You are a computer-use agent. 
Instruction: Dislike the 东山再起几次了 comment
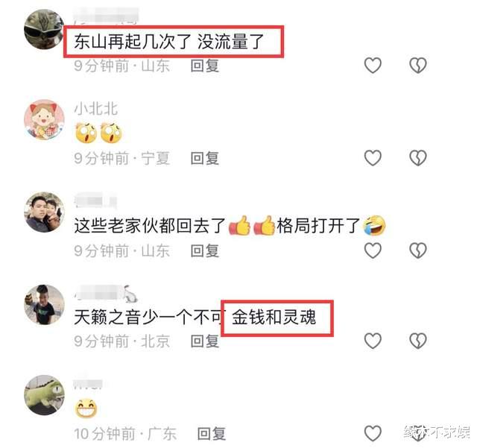(418, 65)
